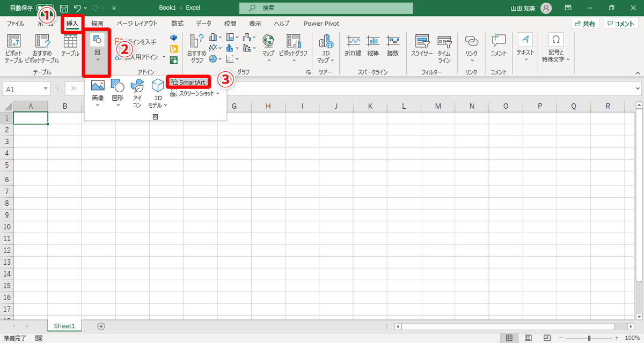Open scatter chart dropdown
The height and width of the screenshot is (343, 644).
click(232, 59)
